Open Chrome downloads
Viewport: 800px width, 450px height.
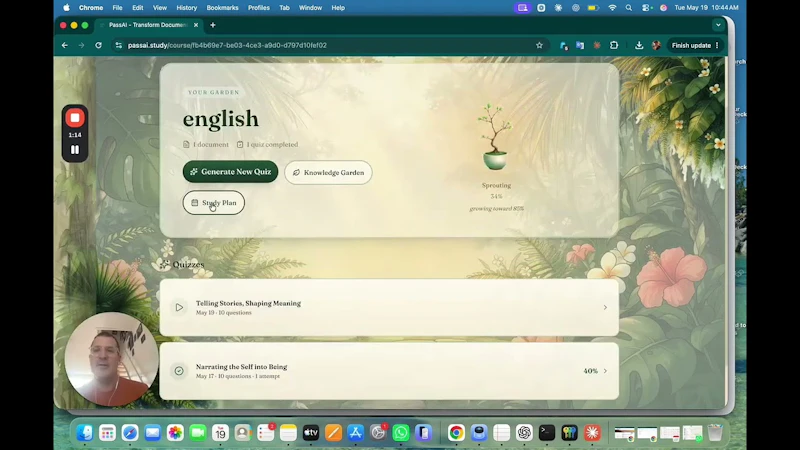pyautogui.click(x=639, y=45)
